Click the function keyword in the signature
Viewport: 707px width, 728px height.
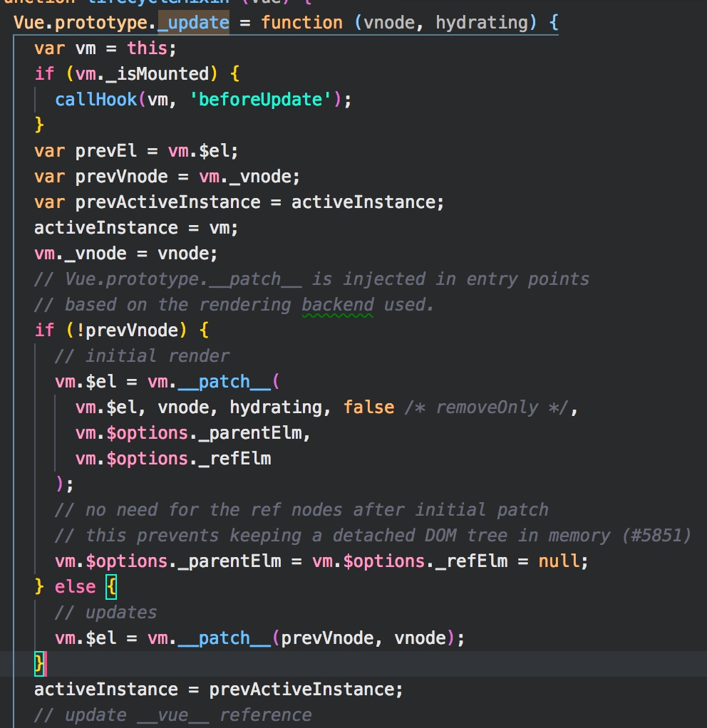pyautogui.click(x=301, y=22)
